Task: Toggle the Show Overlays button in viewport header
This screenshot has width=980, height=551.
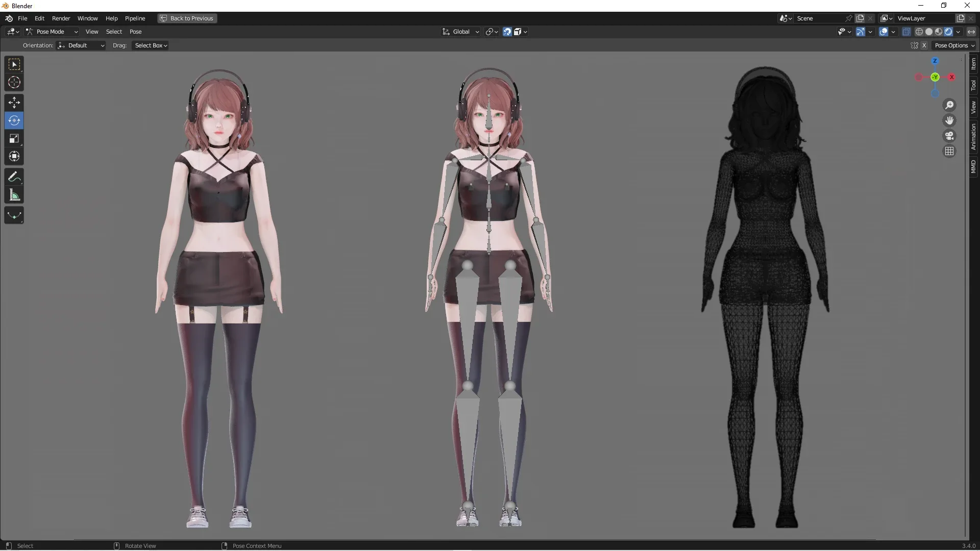Action: point(884,31)
